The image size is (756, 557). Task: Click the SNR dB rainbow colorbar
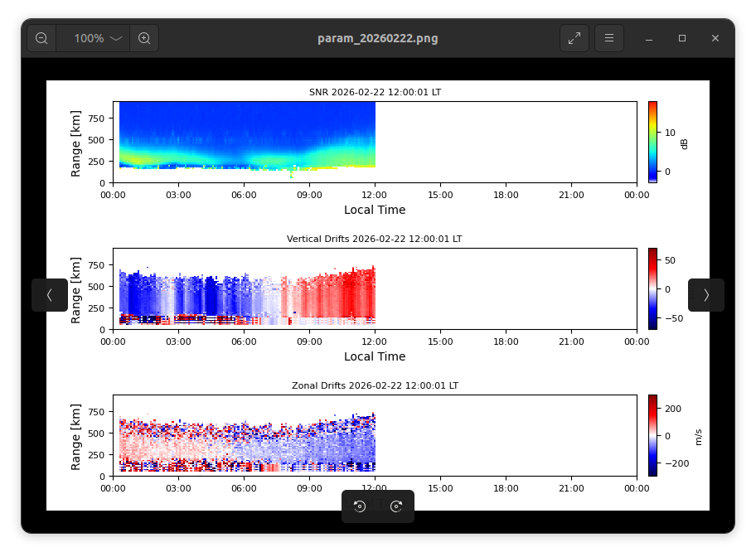(652, 142)
